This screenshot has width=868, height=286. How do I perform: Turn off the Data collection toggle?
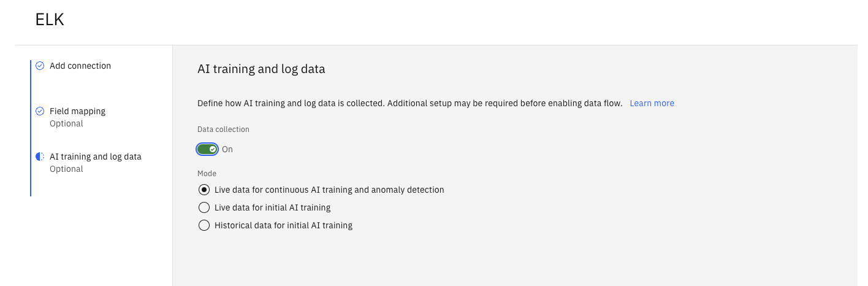click(208, 149)
